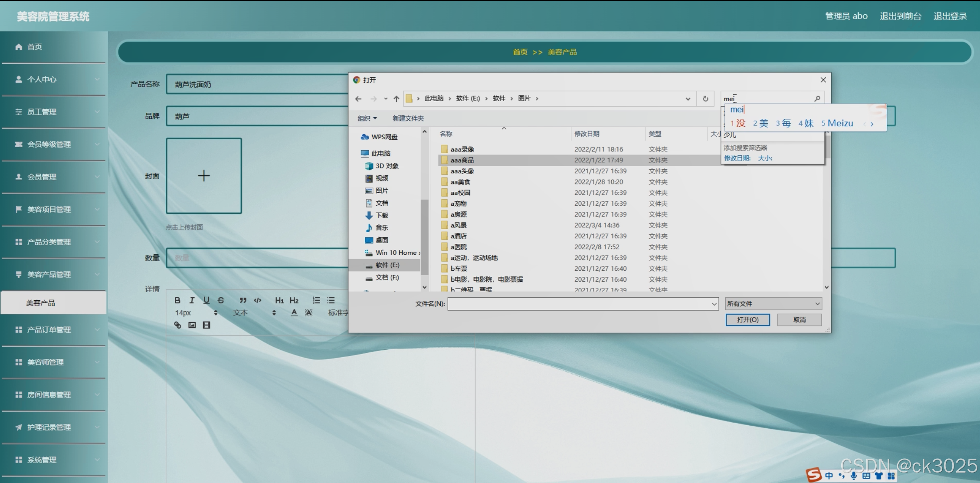Click the 打开(O) button
The image size is (980, 483).
pos(747,320)
